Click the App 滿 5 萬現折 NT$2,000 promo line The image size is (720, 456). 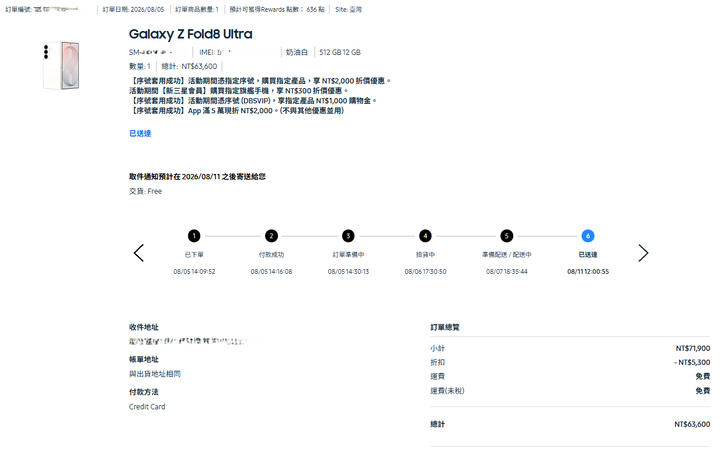point(237,111)
